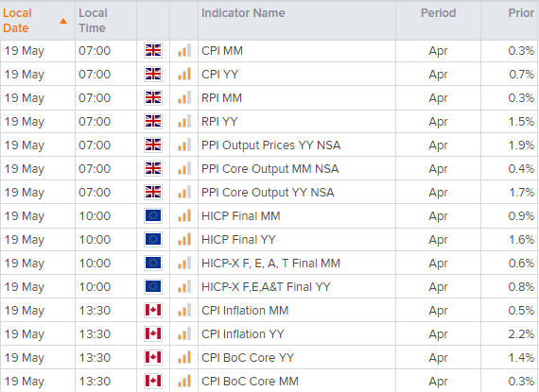The height and width of the screenshot is (392, 539).
Task: Click the importance bars icon for PPI Output Prices
Action: coord(184,145)
